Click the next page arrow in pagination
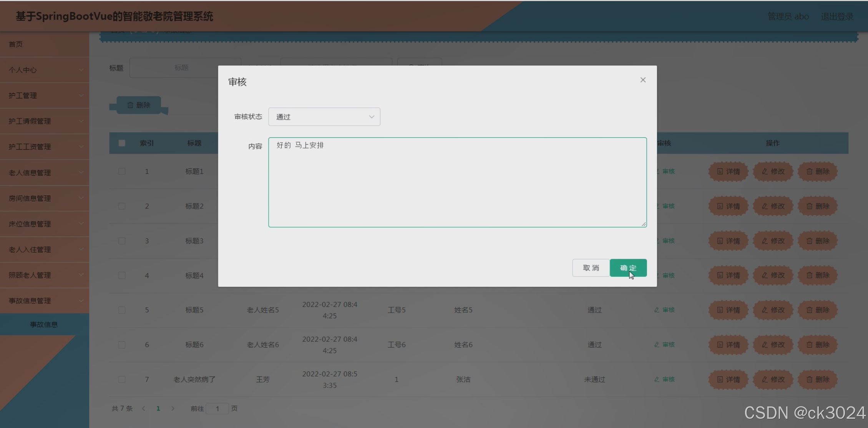 pyautogui.click(x=173, y=408)
